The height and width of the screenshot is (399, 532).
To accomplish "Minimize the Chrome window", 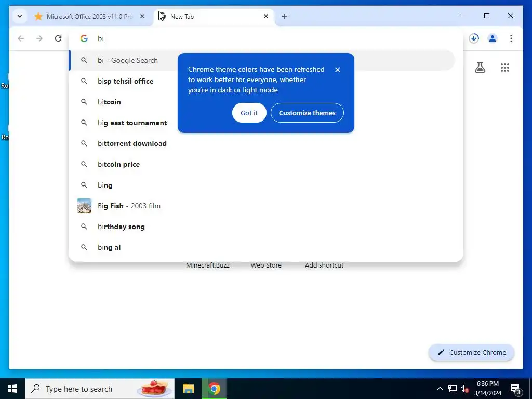I will click(463, 16).
